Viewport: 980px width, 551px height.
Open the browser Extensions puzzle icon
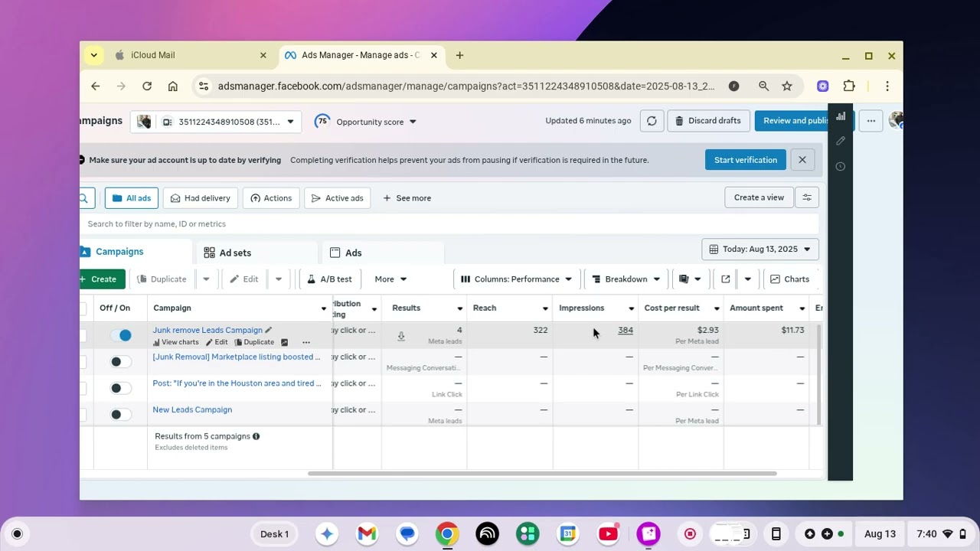point(849,86)
